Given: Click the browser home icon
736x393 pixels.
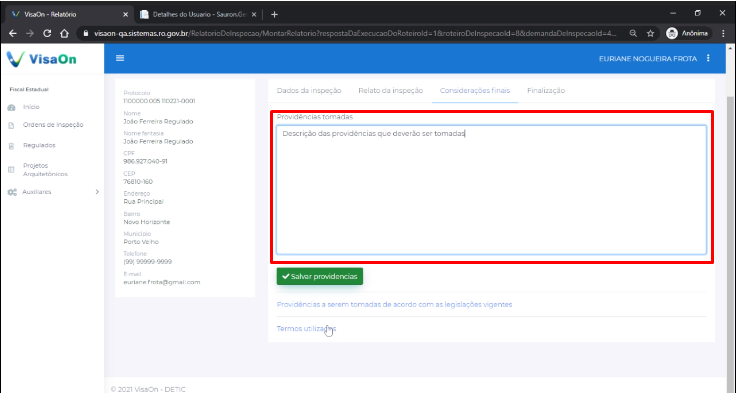Looking at the screenshot, I should pyautogui.click(x=64, y=33).
